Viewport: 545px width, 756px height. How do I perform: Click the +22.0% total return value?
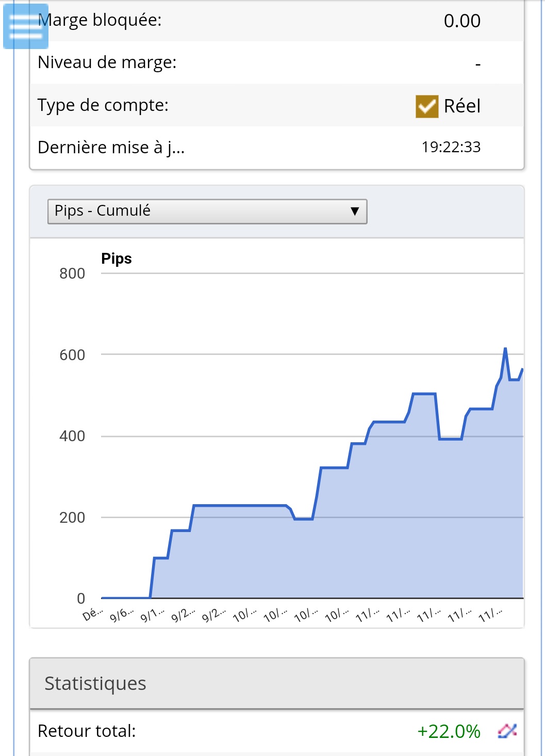coord(449,731)
